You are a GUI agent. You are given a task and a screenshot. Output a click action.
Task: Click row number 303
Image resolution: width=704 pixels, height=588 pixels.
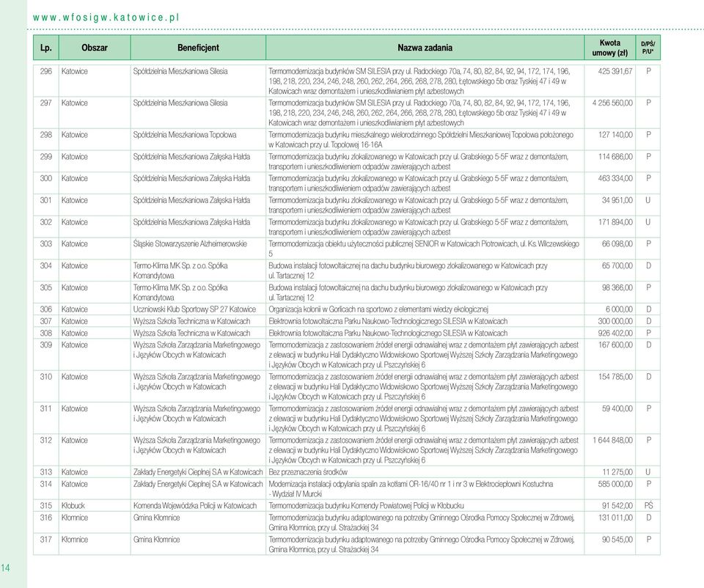(45, 244)
